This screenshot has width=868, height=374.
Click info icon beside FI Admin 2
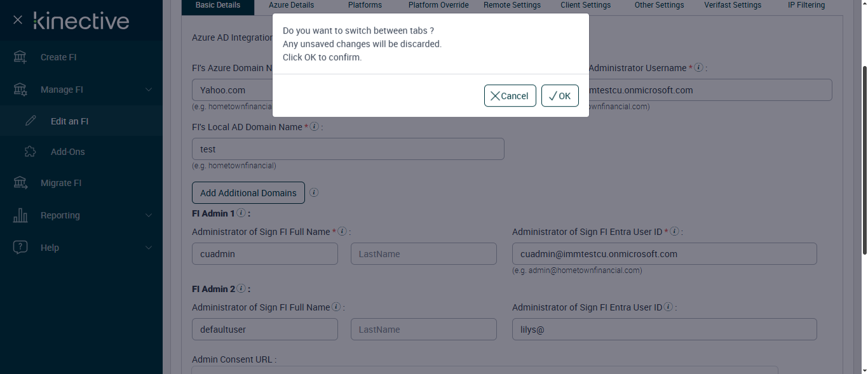tap(241, 289)
